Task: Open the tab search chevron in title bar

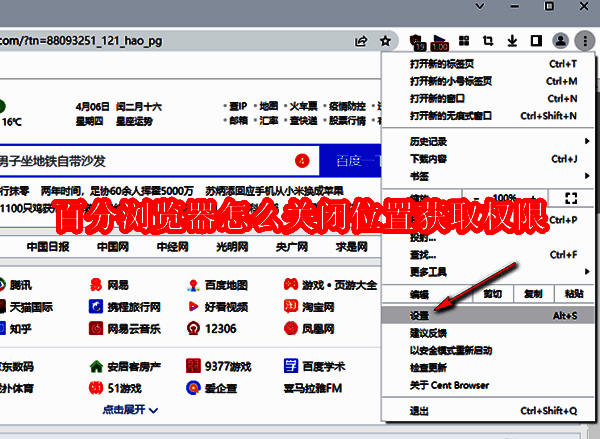Action: [x=480, y=7]
